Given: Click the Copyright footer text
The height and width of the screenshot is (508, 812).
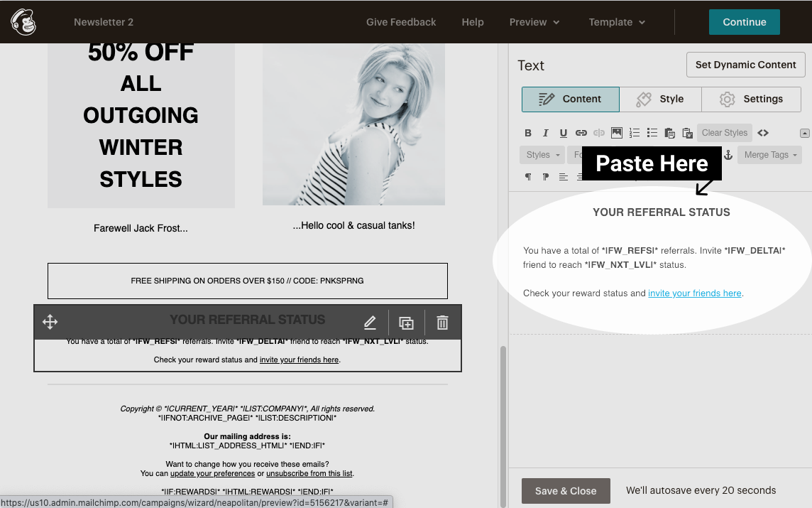Looking at the screenshot, I should pos(248,409).
